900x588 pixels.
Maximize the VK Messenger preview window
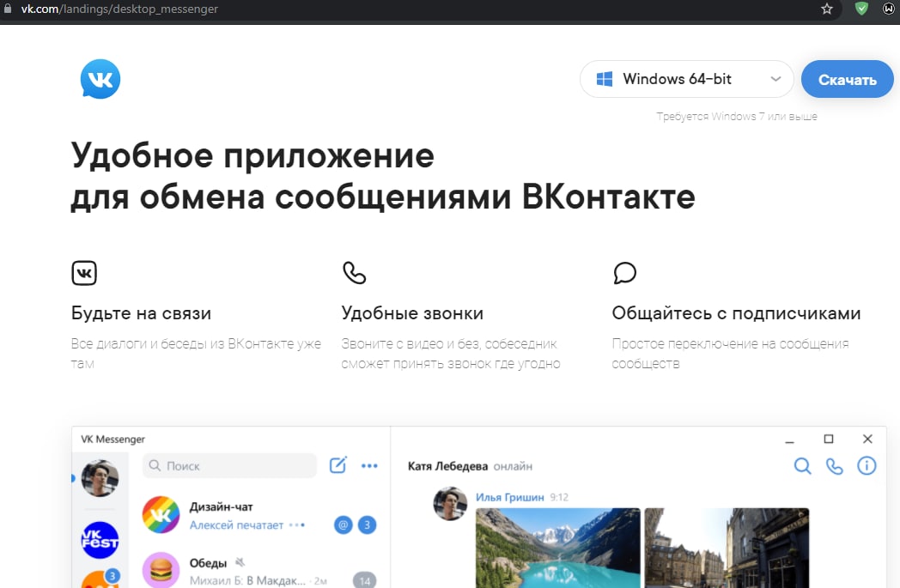[x=828, y=439]
